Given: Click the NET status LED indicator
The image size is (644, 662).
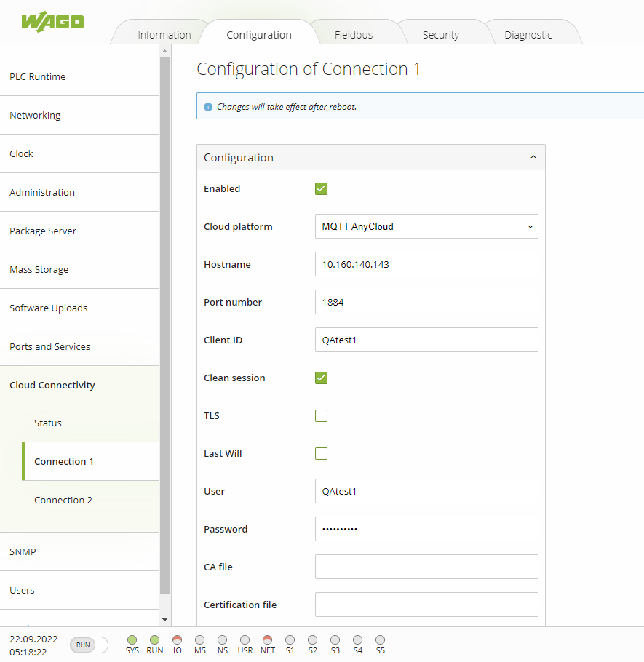Looking at the screenshot, I should [267, 639].
